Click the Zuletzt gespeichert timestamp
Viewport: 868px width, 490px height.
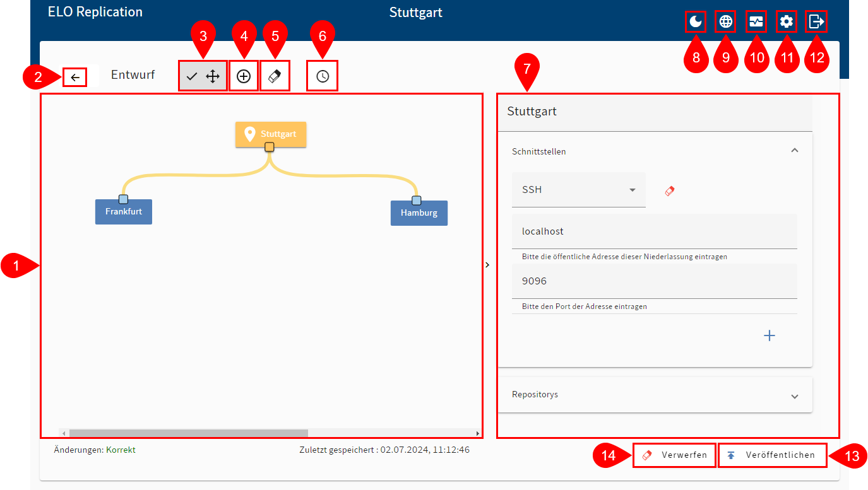point(384,450)
